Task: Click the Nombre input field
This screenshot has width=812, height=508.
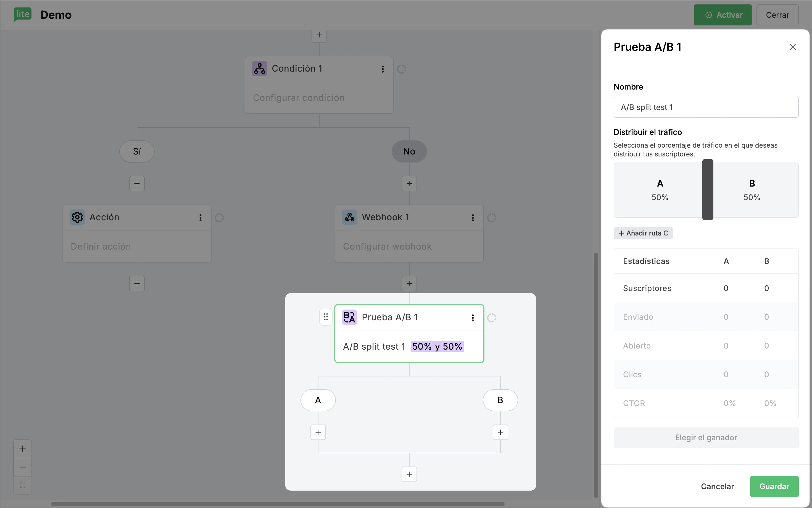Action: [706, 107]
